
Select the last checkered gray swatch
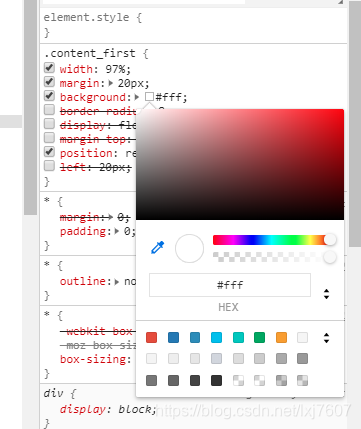[x=302, y=380]
